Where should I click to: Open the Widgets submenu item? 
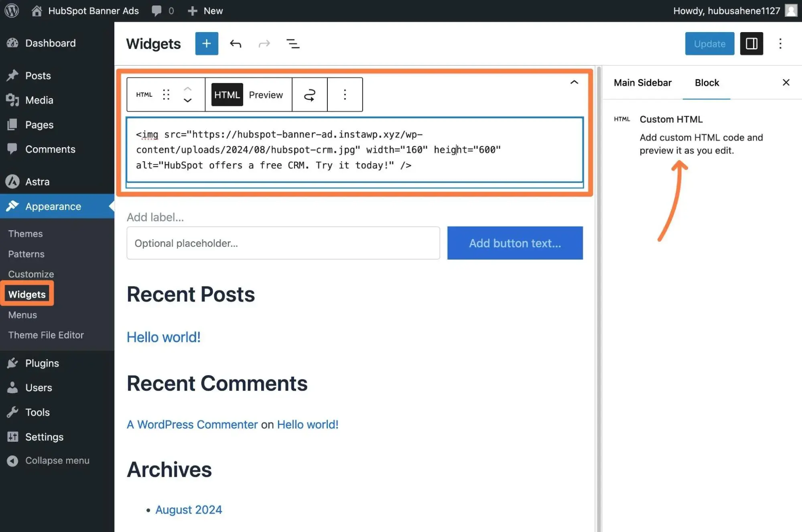(27, 294)
